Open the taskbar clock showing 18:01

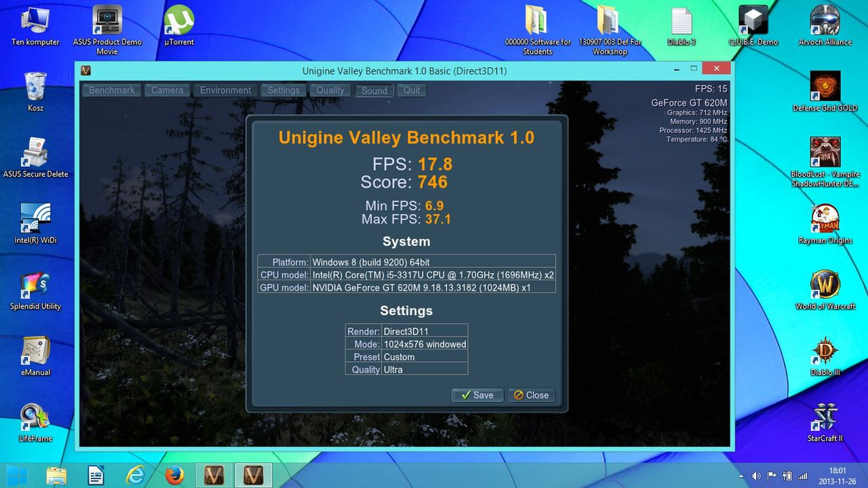(838, 475)
